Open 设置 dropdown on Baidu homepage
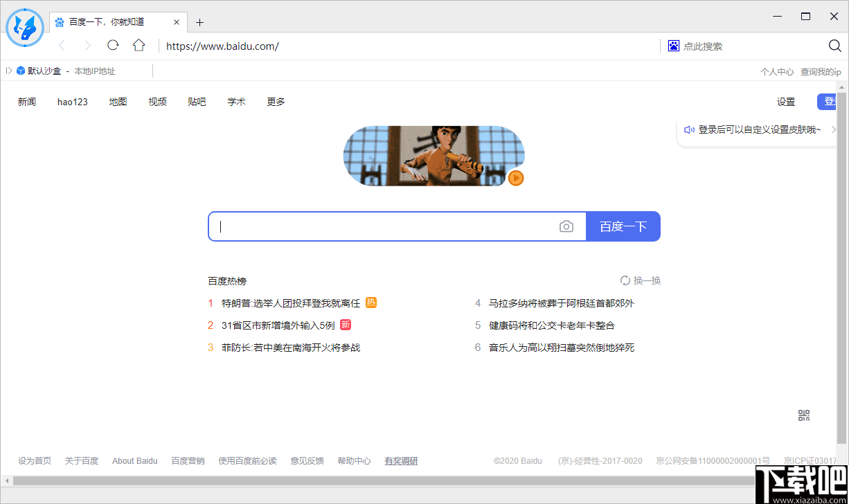 click(x=786, y=101)
